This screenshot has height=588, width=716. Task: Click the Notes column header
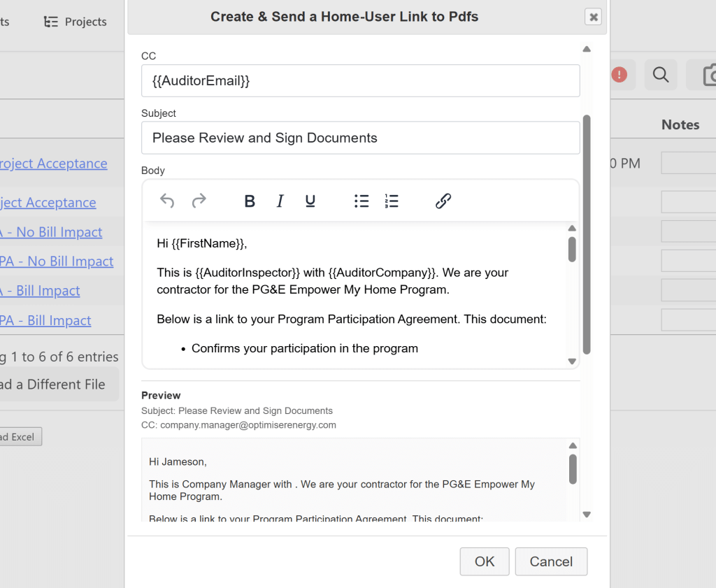click(x=680, y=124)
